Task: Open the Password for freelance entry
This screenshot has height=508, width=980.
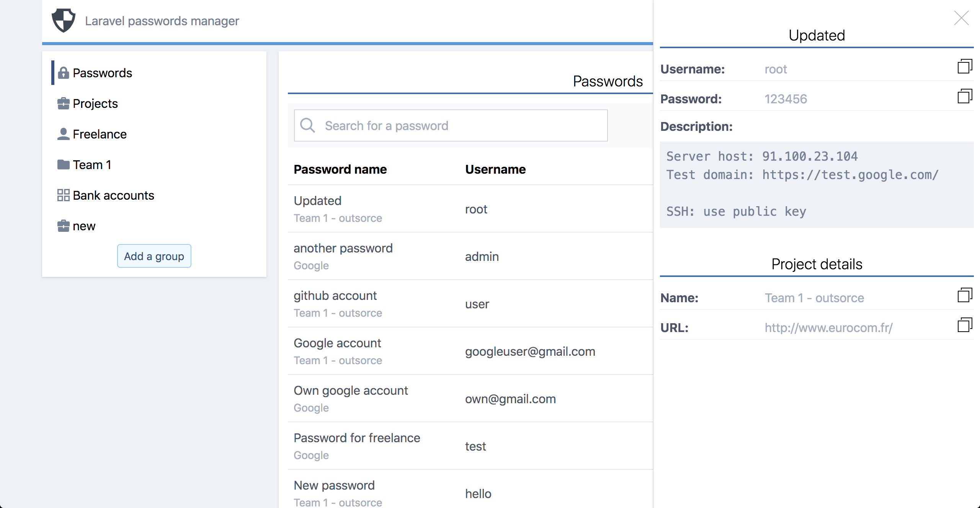Action: (x=357, y=438)
